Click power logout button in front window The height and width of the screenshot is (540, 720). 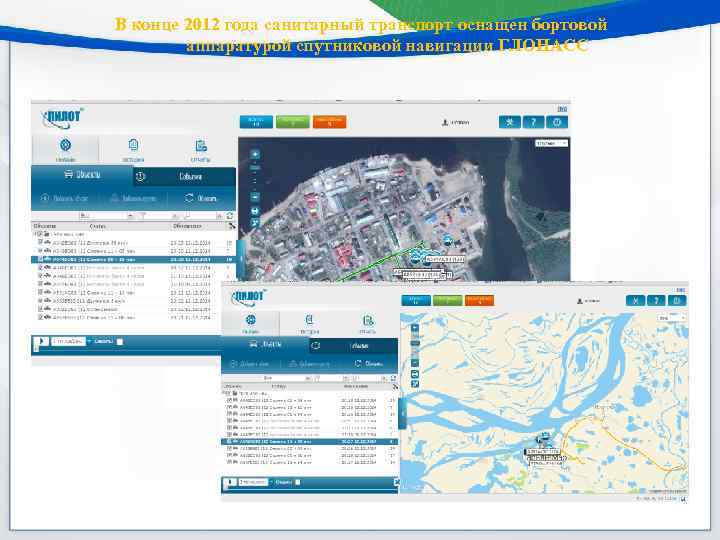coord(677,301)
